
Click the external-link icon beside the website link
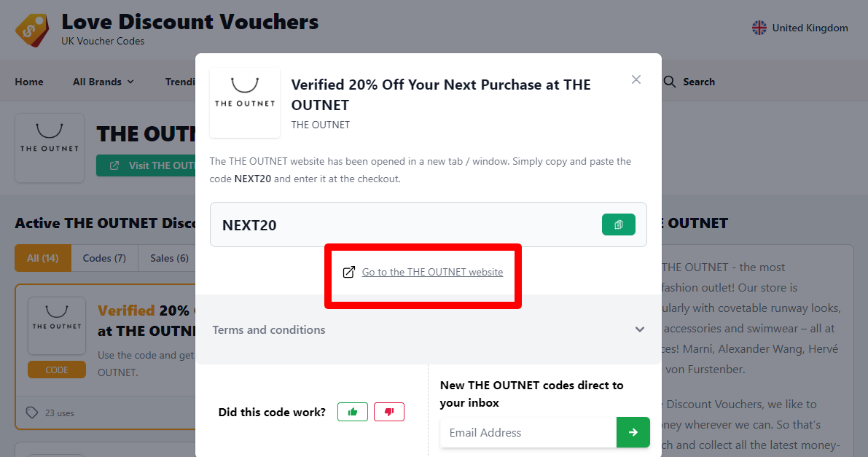pos(348,271)
